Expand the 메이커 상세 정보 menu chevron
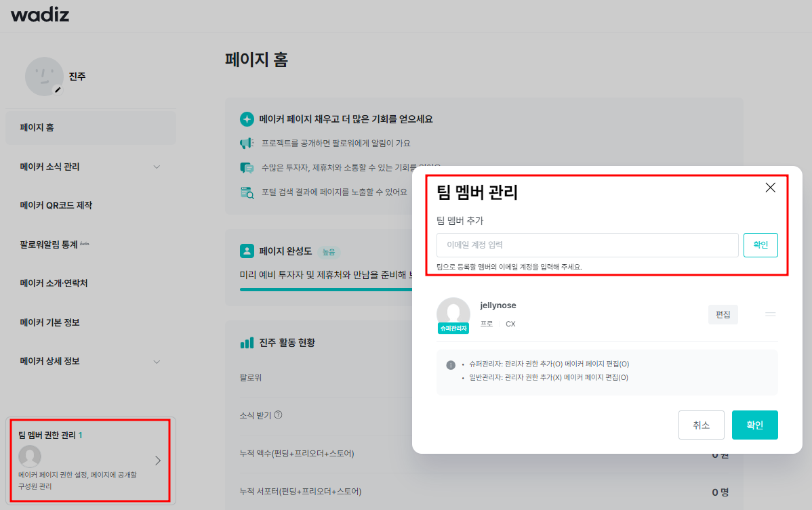 (157, 360)
